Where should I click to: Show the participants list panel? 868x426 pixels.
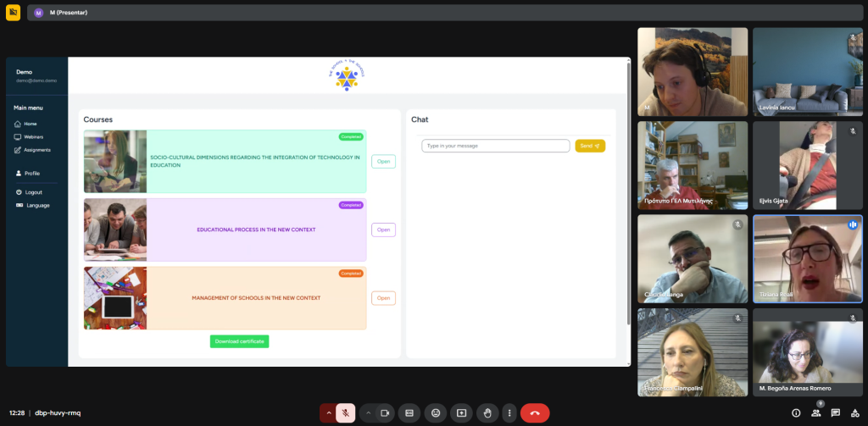[x=815, y=413]
